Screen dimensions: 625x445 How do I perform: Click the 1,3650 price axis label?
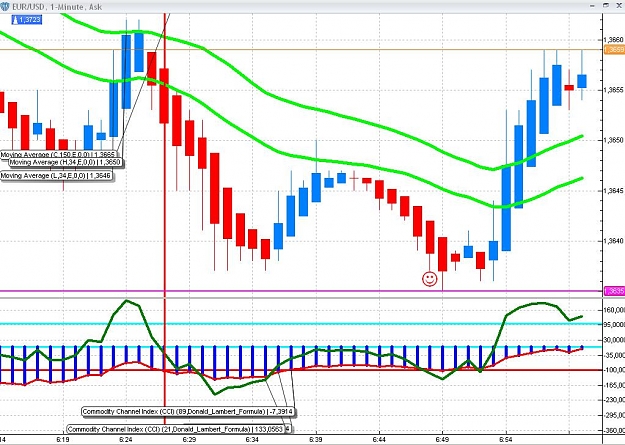coord(613,140)
